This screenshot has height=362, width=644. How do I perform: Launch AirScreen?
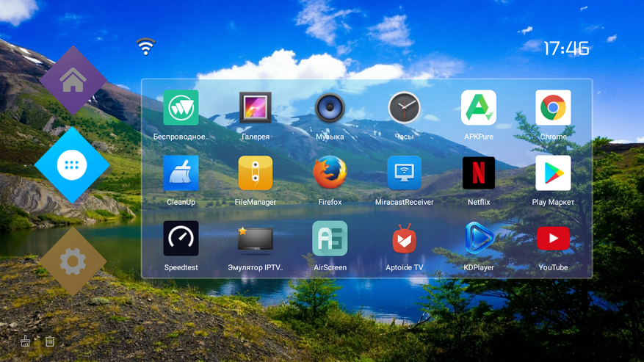[330, 239]
